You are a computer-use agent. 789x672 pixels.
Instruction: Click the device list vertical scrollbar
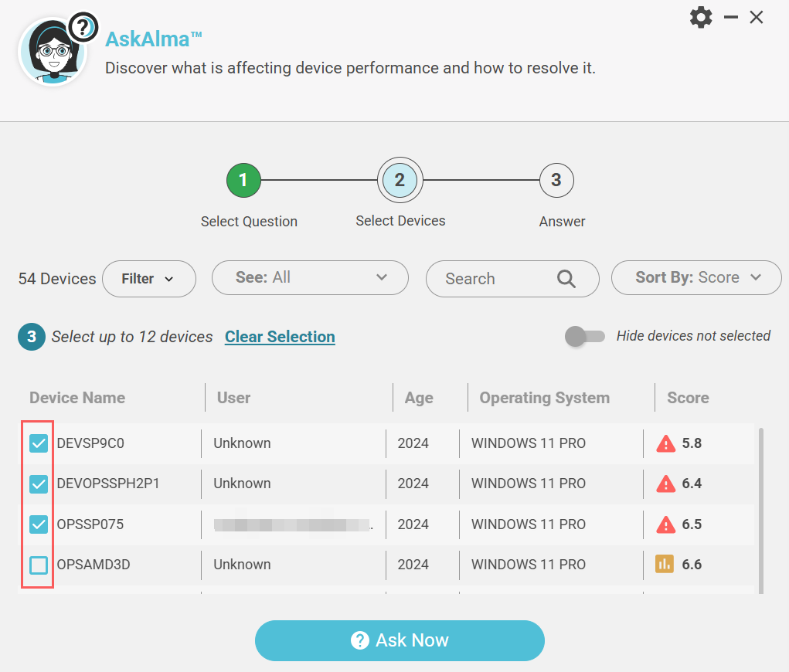(761, 510)
